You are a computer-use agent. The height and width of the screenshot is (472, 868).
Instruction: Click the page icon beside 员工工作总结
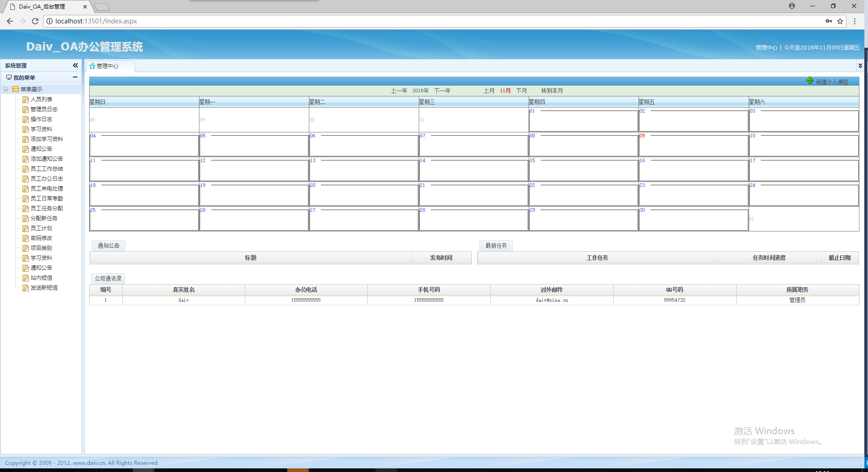[26, 169]
